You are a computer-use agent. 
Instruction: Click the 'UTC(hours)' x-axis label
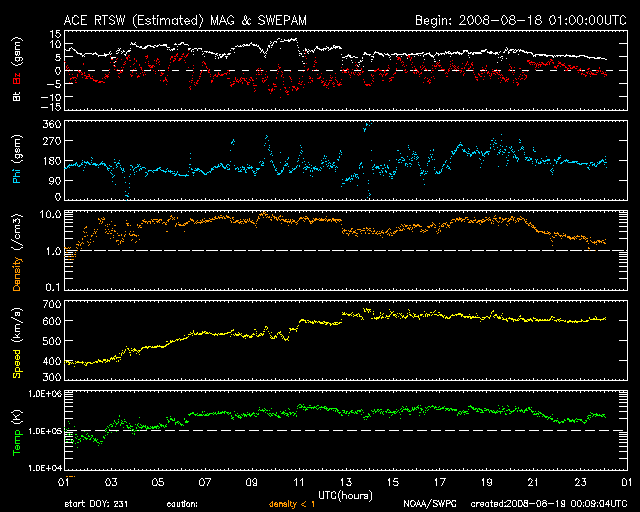(x=345, y=496)
